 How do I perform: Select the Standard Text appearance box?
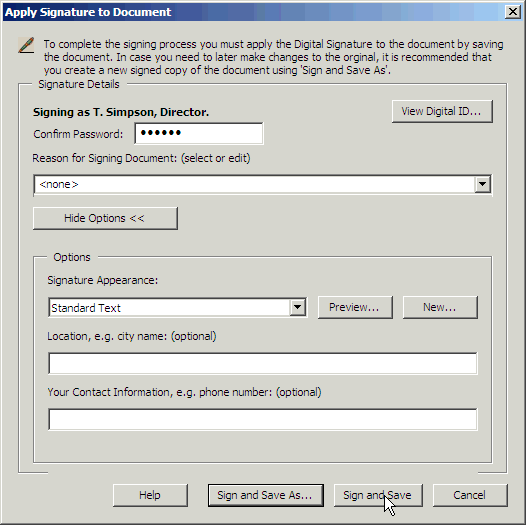click(x=169, y=308)
